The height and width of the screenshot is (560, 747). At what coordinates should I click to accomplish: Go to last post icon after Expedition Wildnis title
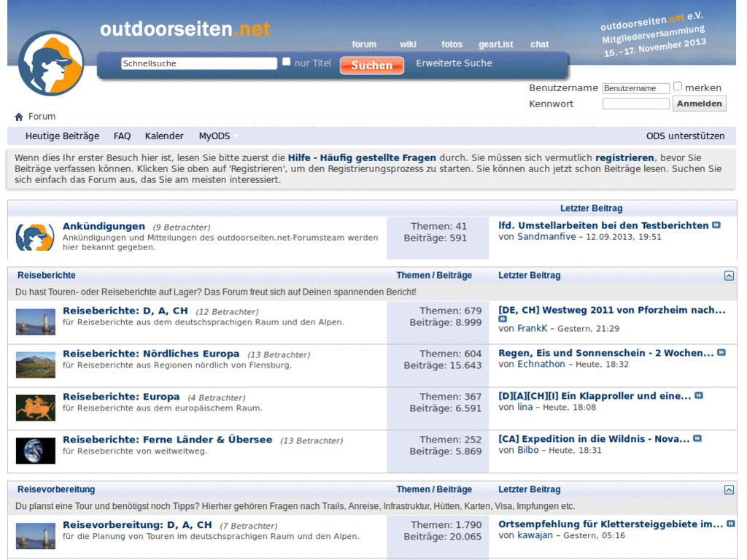(x=697, y=438)
